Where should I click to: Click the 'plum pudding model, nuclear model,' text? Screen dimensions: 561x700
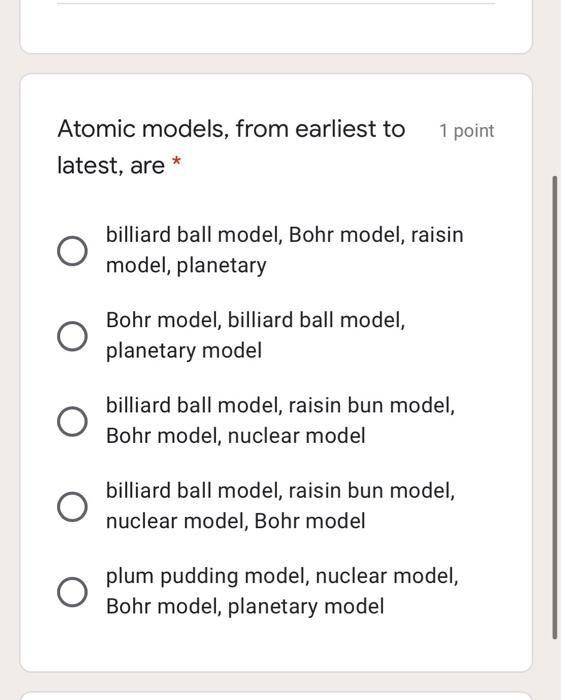282,576
